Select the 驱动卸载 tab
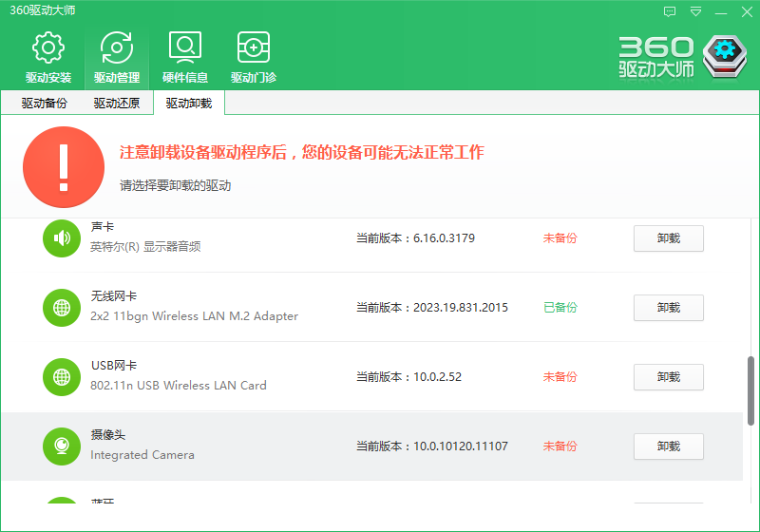760x532 pixels. pos(189,104)
